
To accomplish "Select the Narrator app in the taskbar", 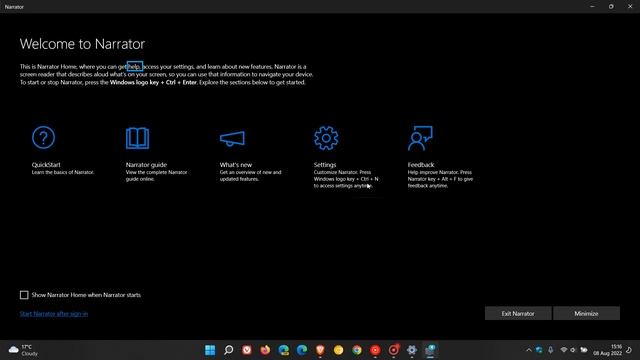I will (430, 350).
